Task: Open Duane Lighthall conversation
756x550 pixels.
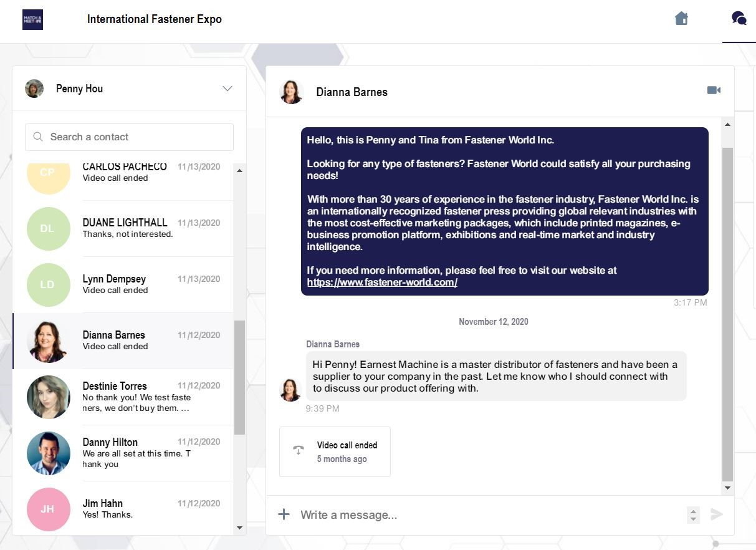Action: (123, 228)
